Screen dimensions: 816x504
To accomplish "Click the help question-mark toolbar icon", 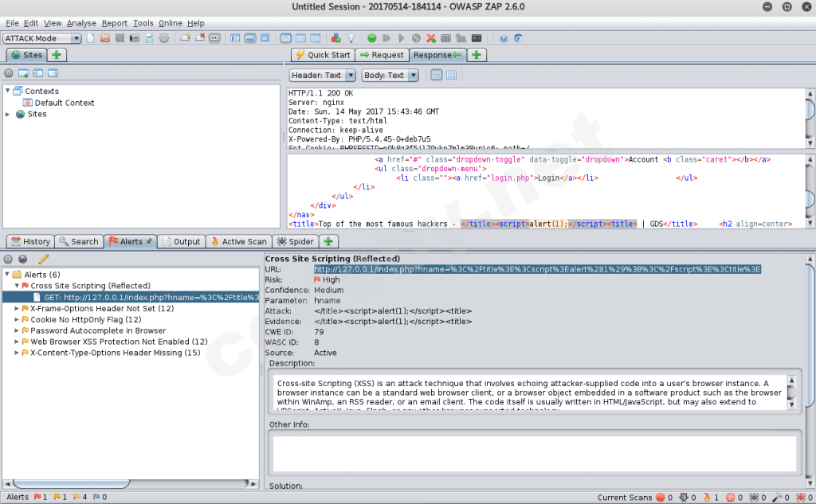I will point(504,38).
